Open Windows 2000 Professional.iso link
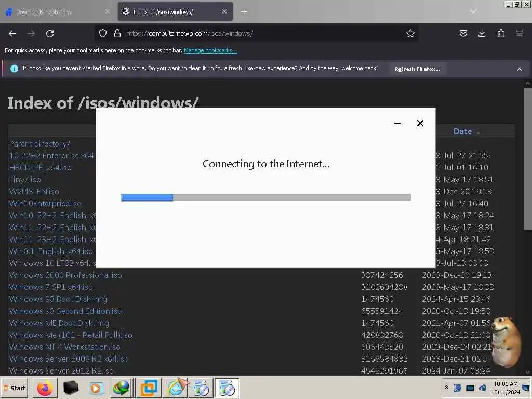The width and height of the screenshot is (532, 399). tap(65, 275)
